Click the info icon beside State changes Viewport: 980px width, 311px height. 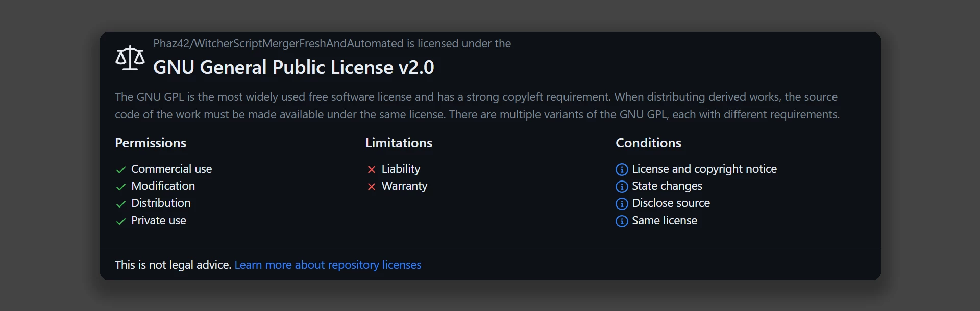coord(622,187)
